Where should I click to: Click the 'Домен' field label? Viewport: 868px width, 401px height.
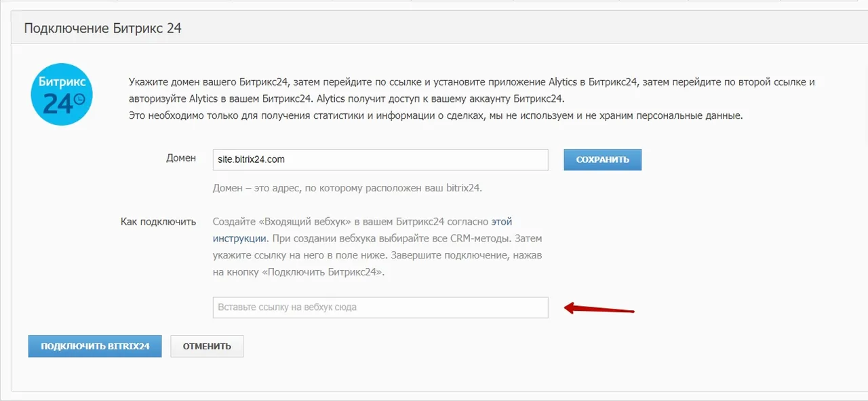(x=181, y=158)
